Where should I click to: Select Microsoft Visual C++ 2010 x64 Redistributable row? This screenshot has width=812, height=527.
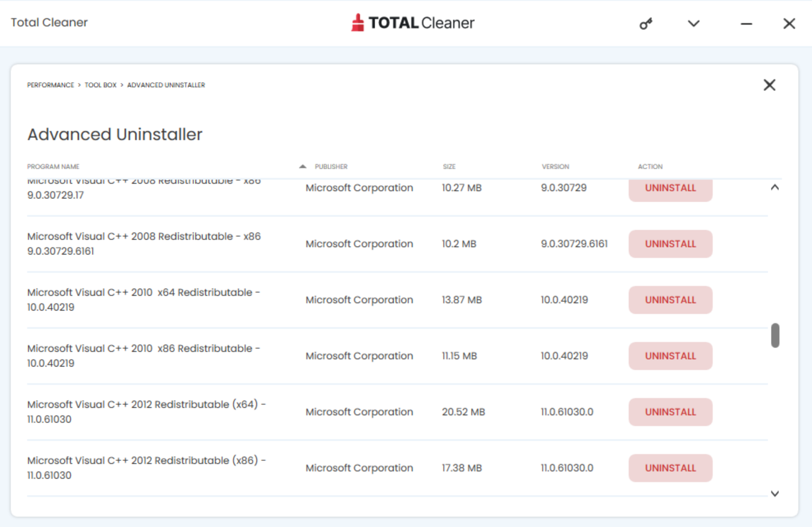[397, 300]
